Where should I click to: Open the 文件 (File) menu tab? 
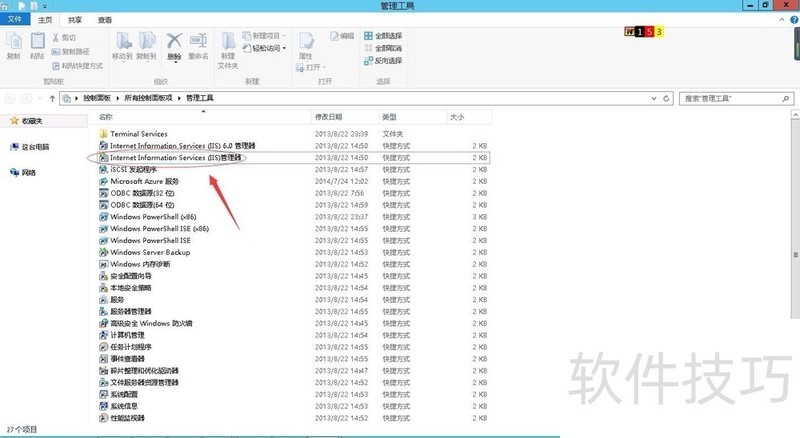coord(15,19)
